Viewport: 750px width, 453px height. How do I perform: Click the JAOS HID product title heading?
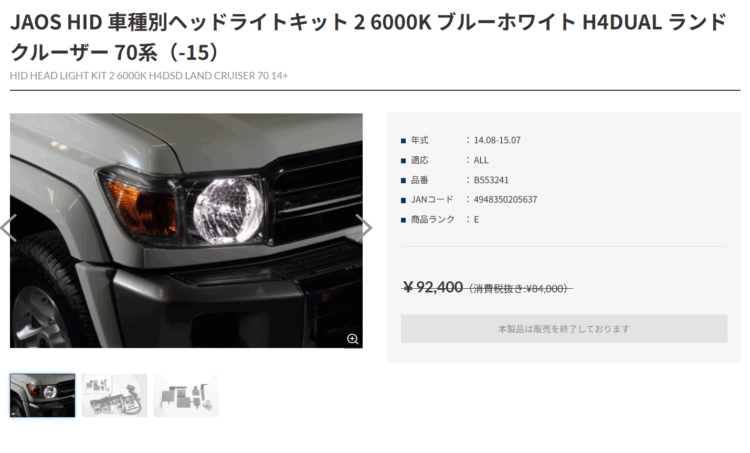point(368,37)
